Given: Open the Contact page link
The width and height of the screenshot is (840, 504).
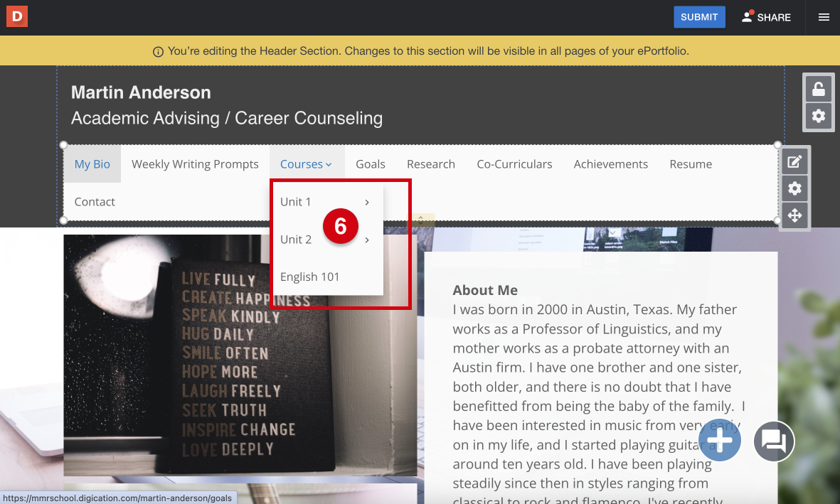Looking at the screenshot, I should point(95,202).
